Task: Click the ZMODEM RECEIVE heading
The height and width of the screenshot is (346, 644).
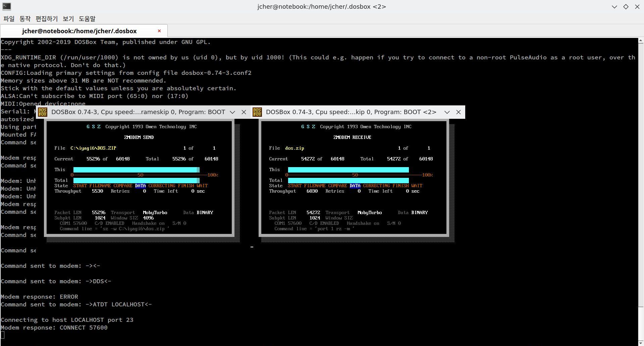Action: tap(352, 137)
